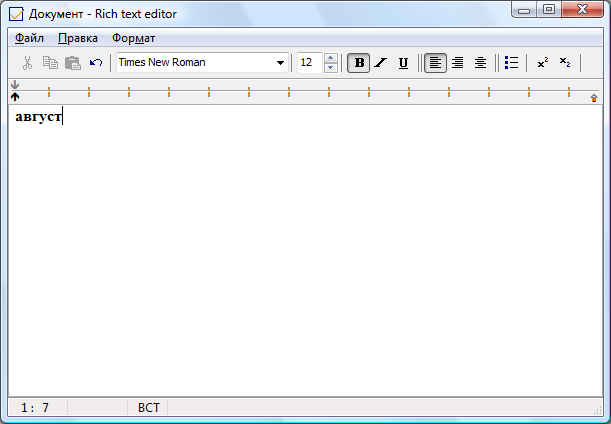Toggle Italic formatting button

click(381, 63)
